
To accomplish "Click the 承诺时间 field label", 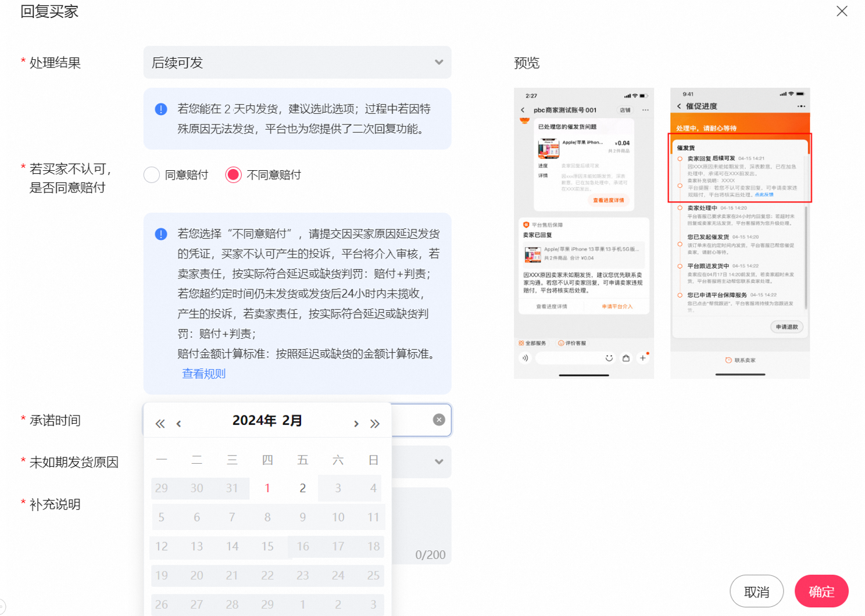I will pos(55,420).
